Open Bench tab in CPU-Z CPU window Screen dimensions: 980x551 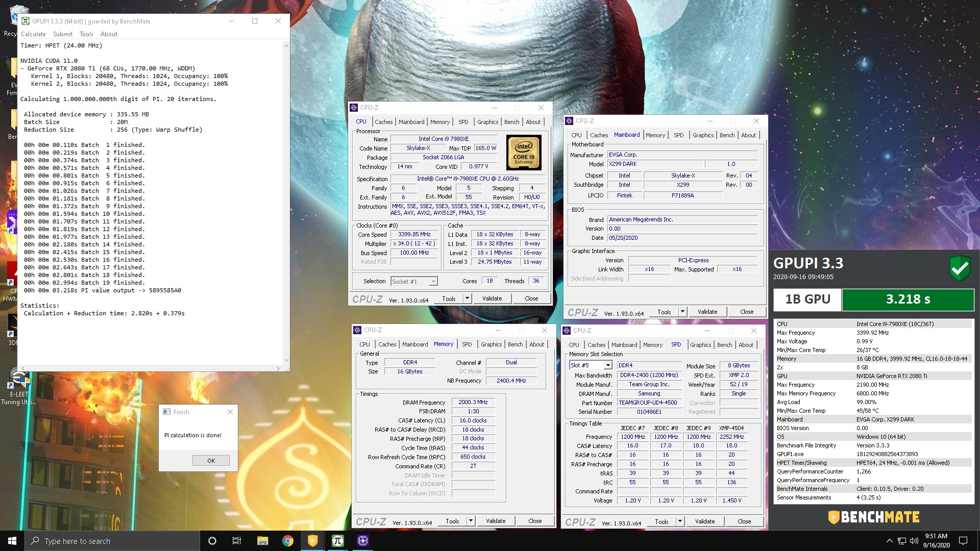click(x=511, y=122)
